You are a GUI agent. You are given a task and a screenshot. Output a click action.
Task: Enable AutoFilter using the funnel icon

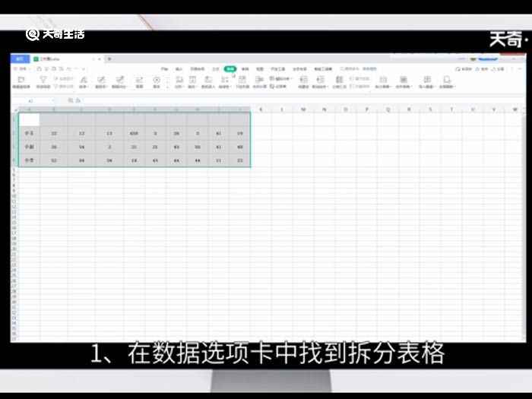tap(43, 80)
